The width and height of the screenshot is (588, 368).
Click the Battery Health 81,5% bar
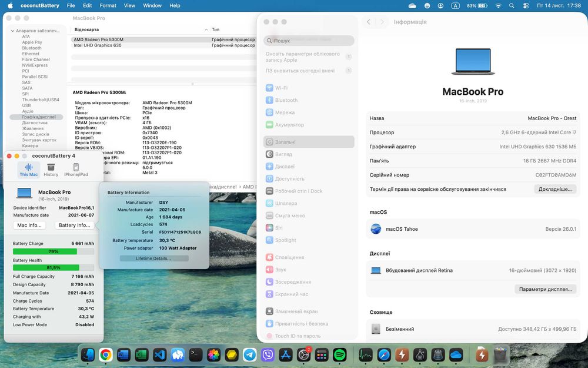point(54,267)
